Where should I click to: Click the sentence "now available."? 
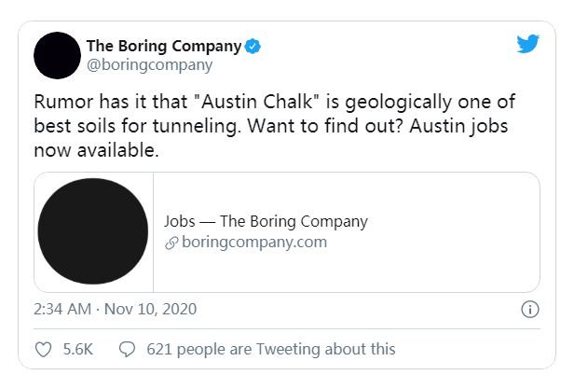pyautogui.click(x=96, y=150)
